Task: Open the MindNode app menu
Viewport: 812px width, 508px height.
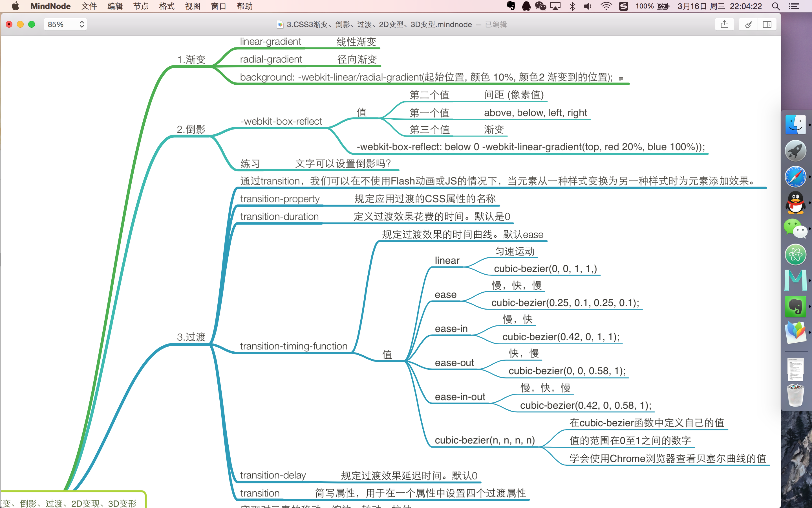Action: coord(51,6)
